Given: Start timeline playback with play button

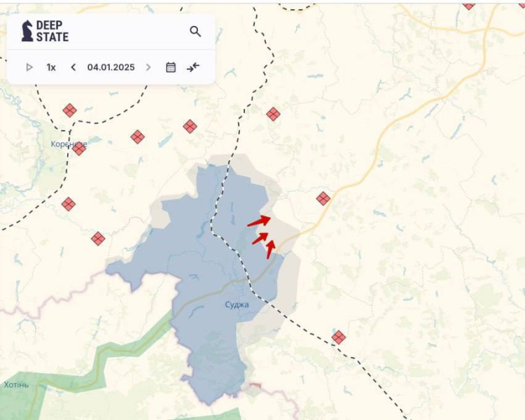Looking at the screenshot, I should 29,67.
